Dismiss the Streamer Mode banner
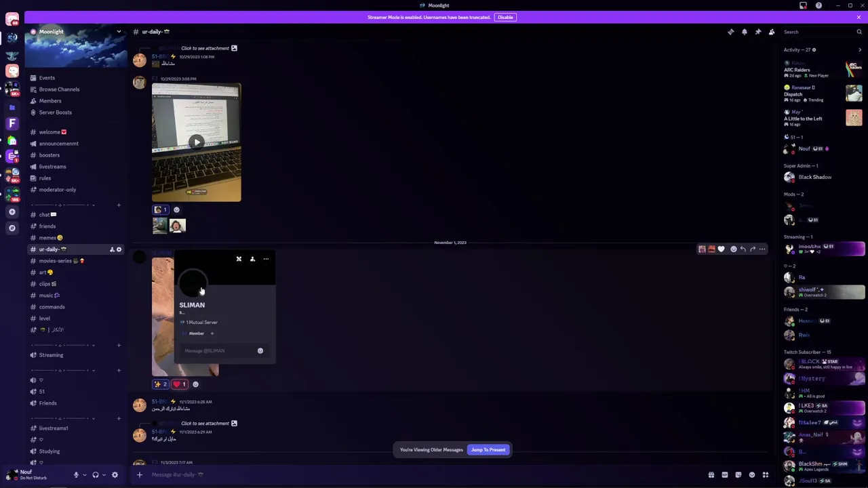868x488 pixels. pos(859,17)
